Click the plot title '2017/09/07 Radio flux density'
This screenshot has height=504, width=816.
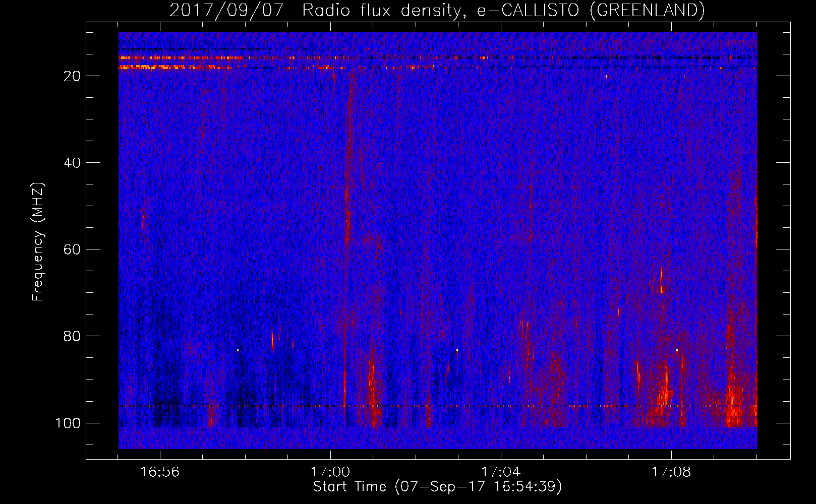point(437,10)
